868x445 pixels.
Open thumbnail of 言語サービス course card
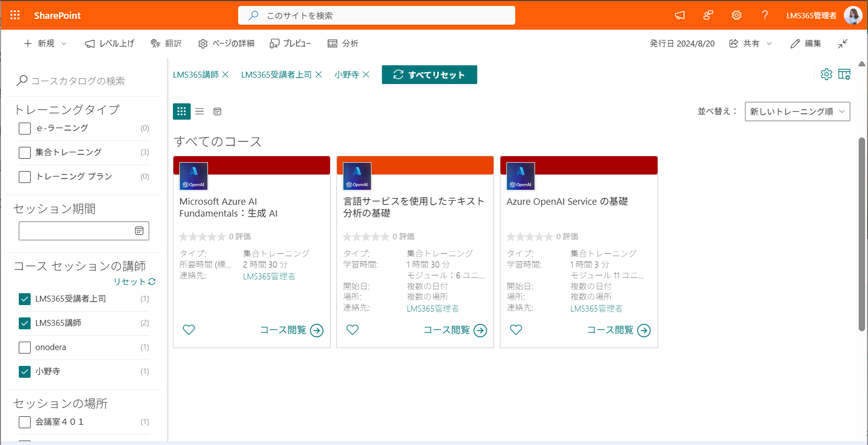pyautogui.click(x=357, y=176)
